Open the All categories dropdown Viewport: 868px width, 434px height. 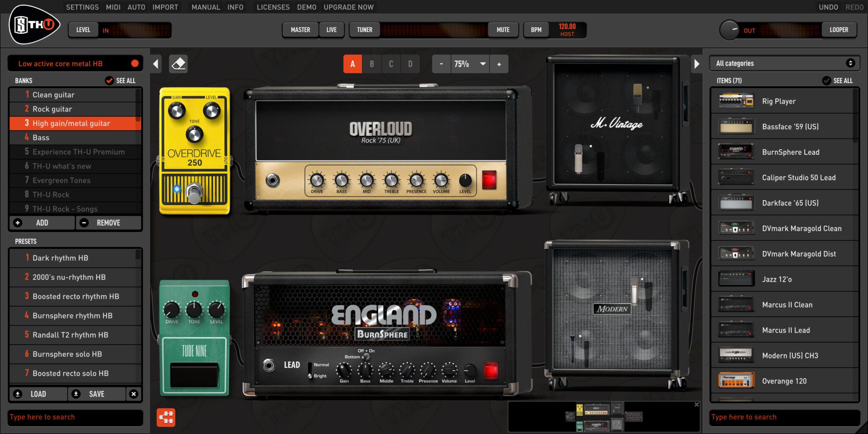tap(784, 63)
